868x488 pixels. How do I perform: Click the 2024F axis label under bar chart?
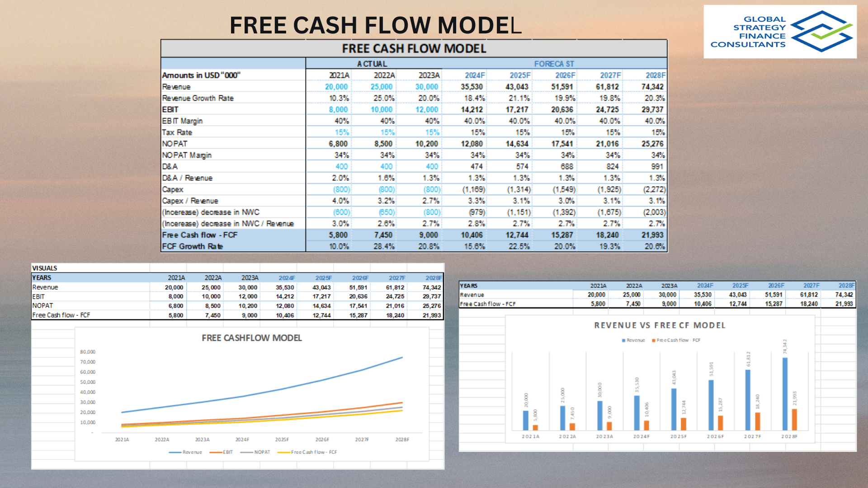[x=641, y=436]
